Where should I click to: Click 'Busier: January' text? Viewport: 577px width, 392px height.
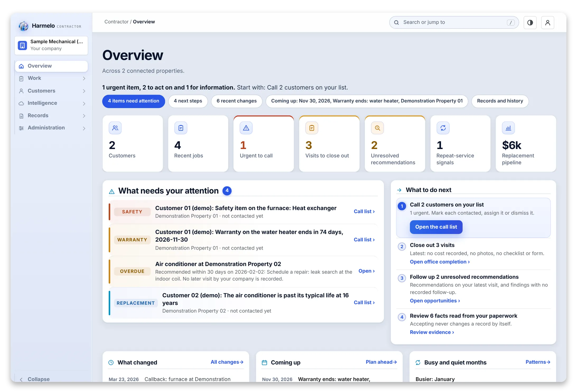[x=435, y=379]
